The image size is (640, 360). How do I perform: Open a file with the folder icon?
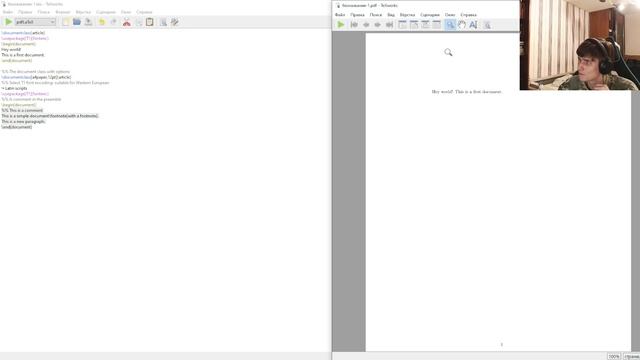[77, 22]
